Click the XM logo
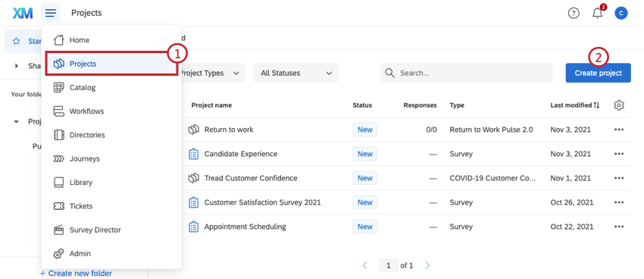The height and width of the screenshot is (279, 644). [x=23, y=13]
